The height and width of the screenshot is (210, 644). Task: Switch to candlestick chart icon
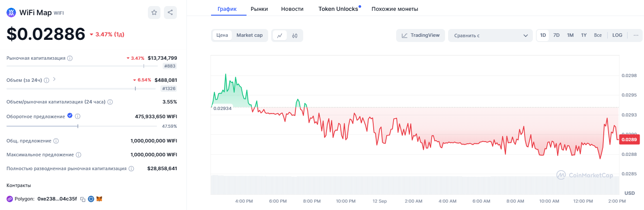[x=295, y=36]
